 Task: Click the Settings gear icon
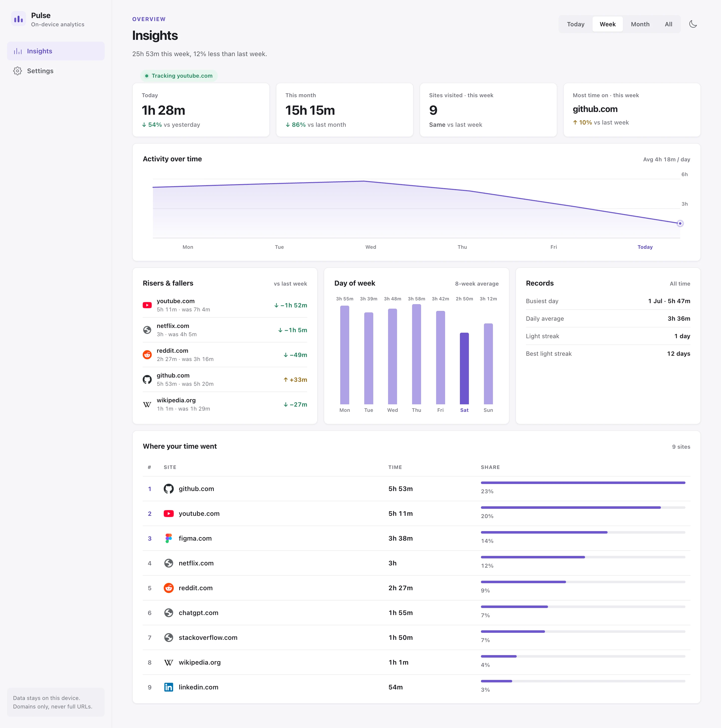point(18,71)
